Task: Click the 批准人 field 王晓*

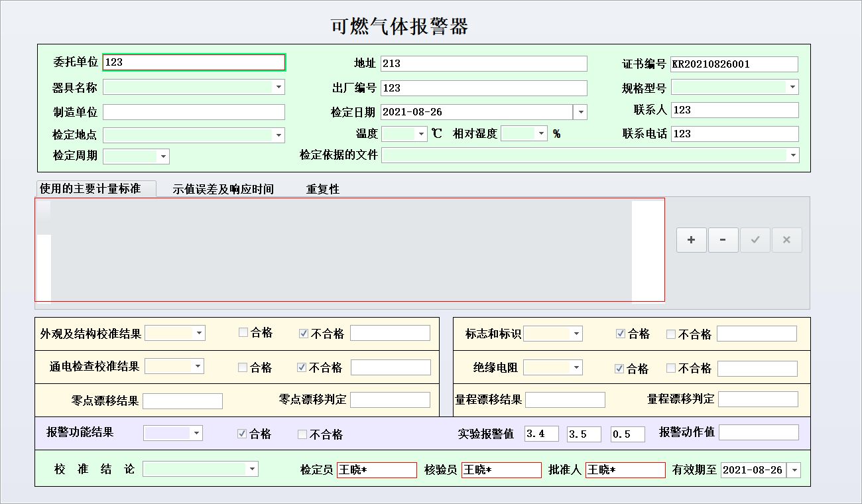Action: 626,470
